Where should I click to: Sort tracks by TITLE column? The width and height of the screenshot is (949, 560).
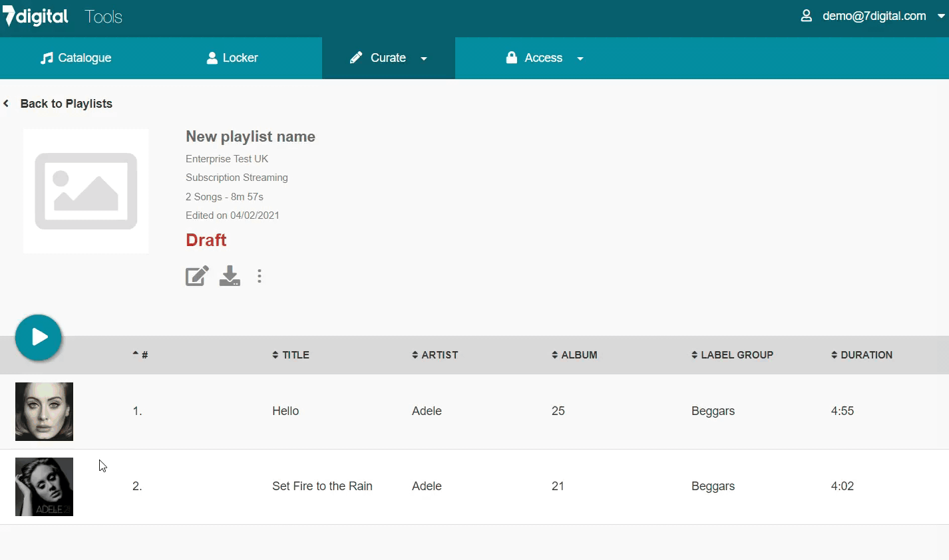(291, 355)
